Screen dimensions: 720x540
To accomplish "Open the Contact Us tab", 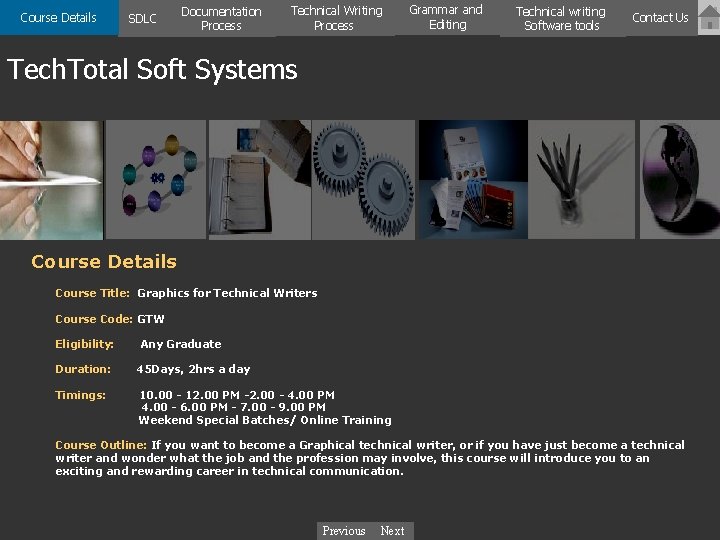I will [x=660, y=18].
